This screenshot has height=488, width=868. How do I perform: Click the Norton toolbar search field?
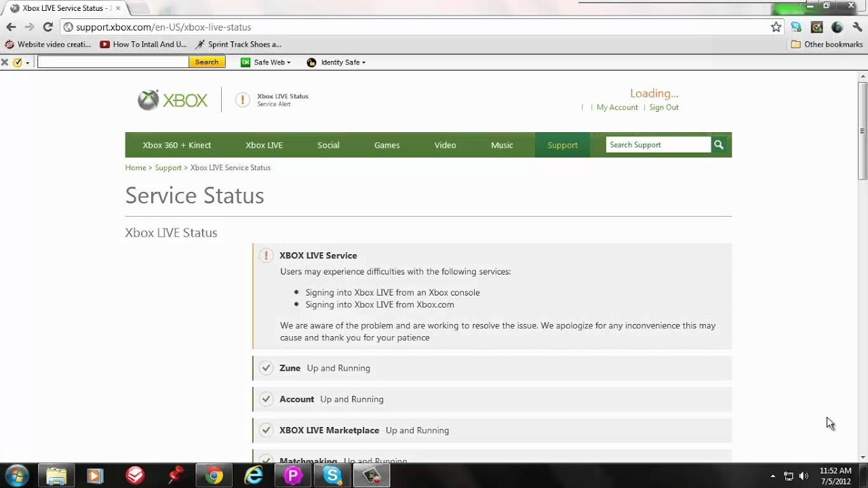click(x=113, y=62)
